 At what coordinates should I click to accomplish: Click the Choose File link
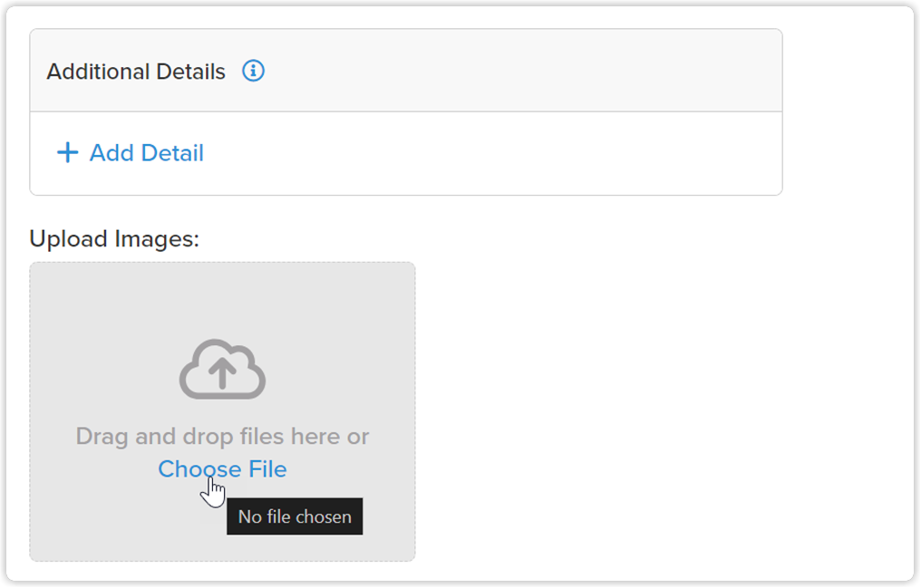click(x=223, y=469)
